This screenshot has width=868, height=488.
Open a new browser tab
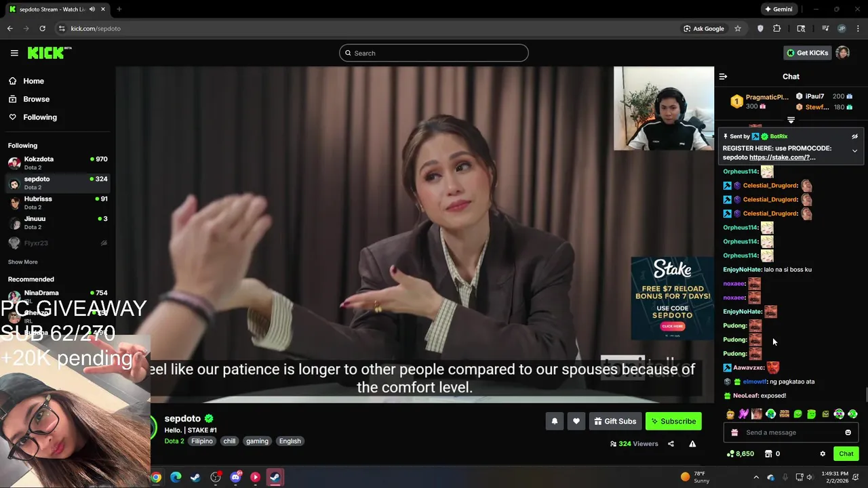click(x=119, y=9)
